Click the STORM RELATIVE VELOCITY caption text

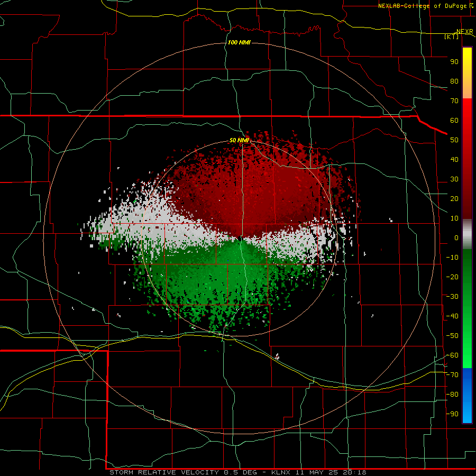(166, 472)
